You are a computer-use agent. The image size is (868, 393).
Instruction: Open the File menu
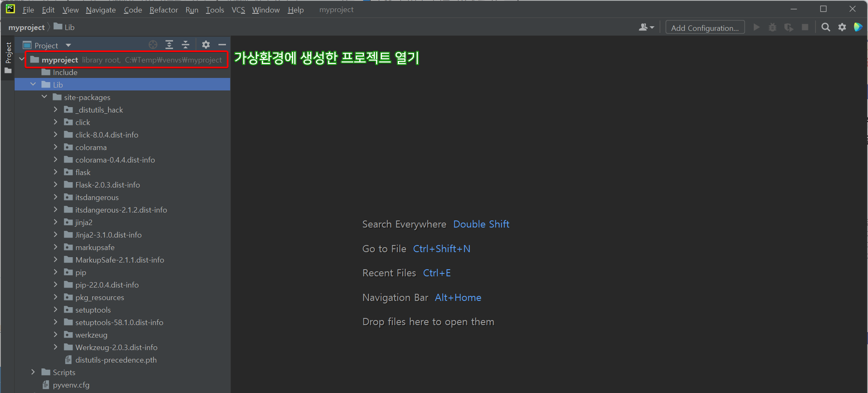click(x=28, y=10)
